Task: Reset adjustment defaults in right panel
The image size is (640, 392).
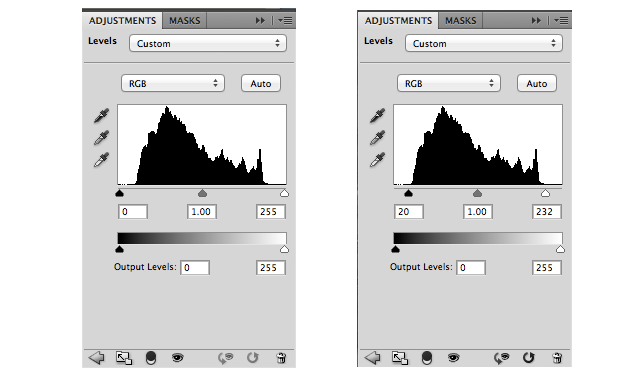Action: point(529,358)
